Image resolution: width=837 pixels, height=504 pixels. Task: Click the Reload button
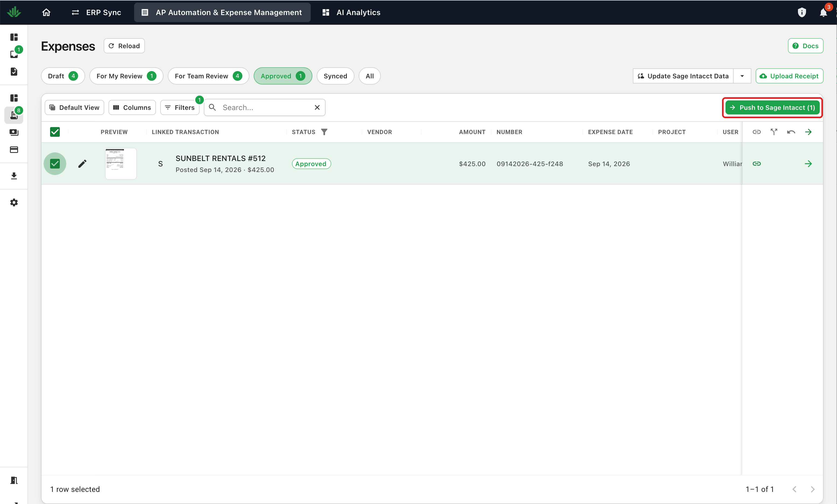(124, 46)
